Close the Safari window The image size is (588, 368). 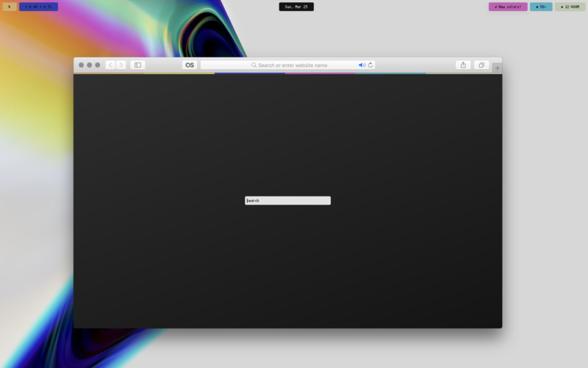coord(81,65)
